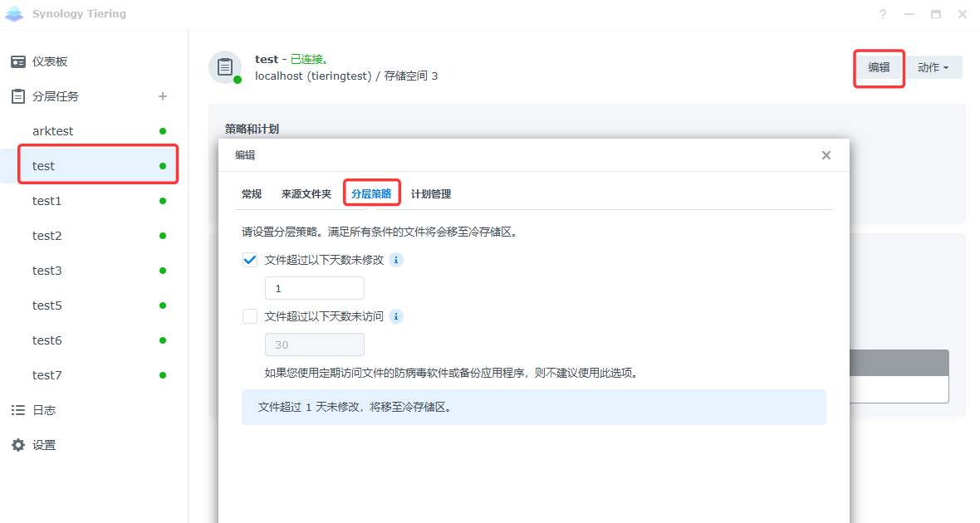Click the days-not-modified input field
980x523 pixels.
(314, 288)
